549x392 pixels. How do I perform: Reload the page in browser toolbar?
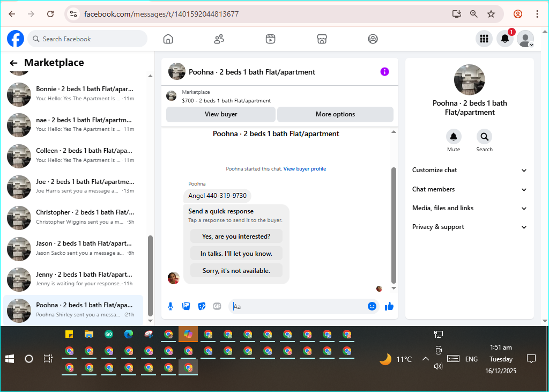[x=50, y=14]
